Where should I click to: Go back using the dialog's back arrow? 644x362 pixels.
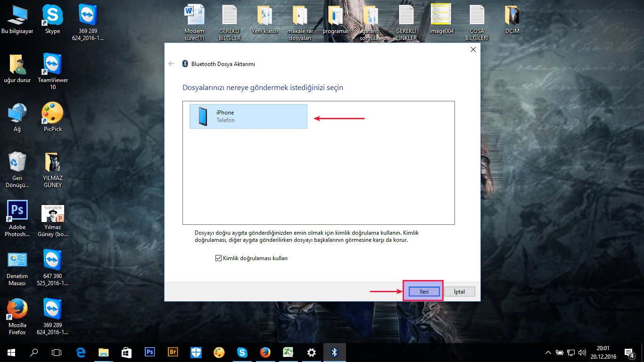172,64
